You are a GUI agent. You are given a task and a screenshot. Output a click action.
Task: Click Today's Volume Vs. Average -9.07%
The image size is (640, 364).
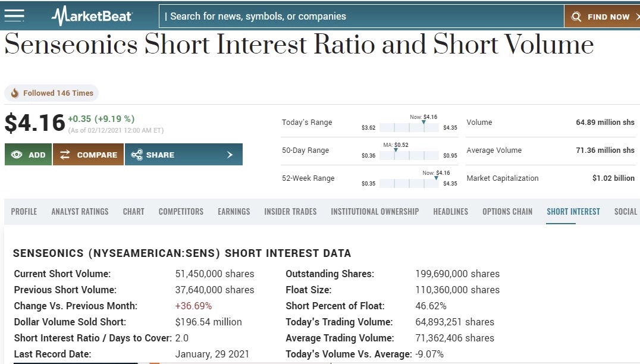click(x=429, y=354)
